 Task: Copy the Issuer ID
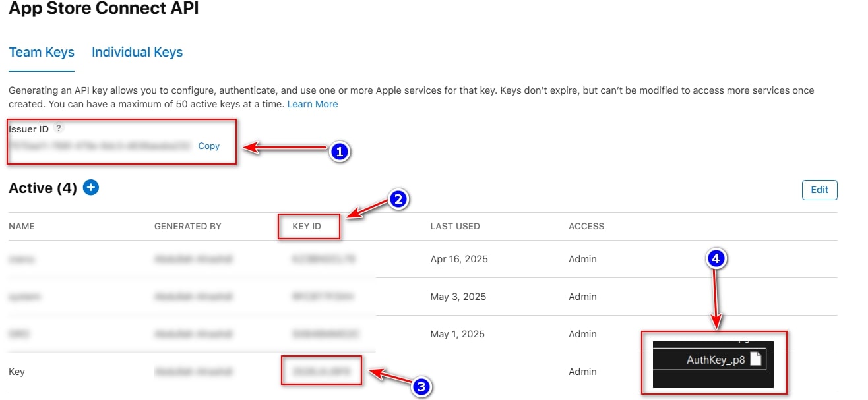click(x=208, y=146)
